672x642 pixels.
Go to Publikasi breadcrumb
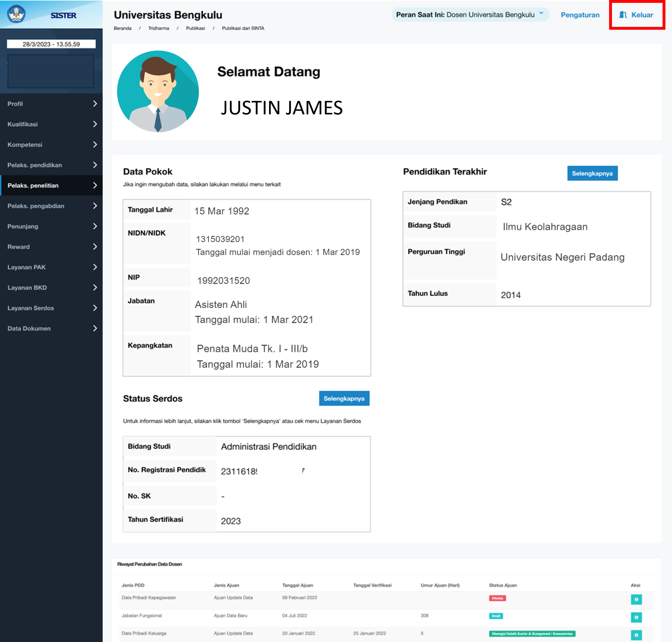[195, 28]
